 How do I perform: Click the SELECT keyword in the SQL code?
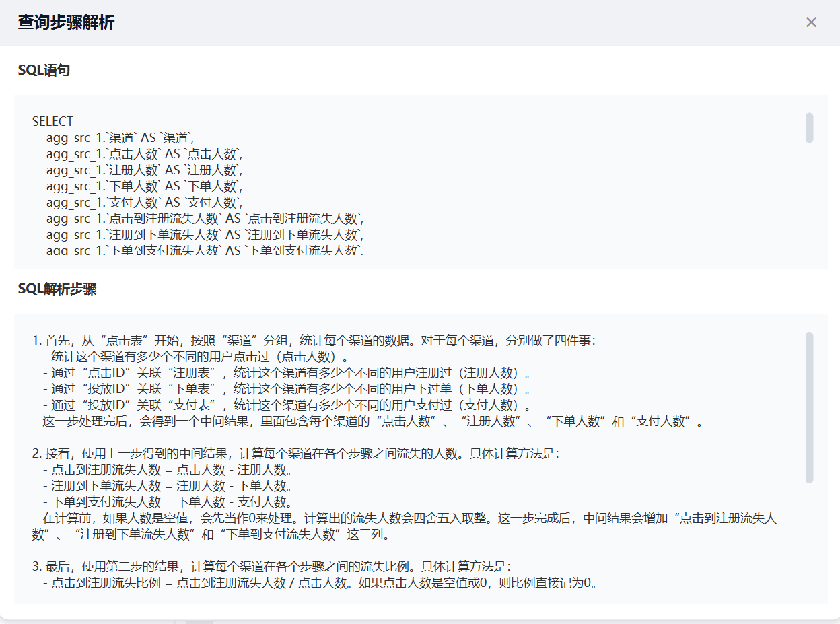(x=53, y=122)
